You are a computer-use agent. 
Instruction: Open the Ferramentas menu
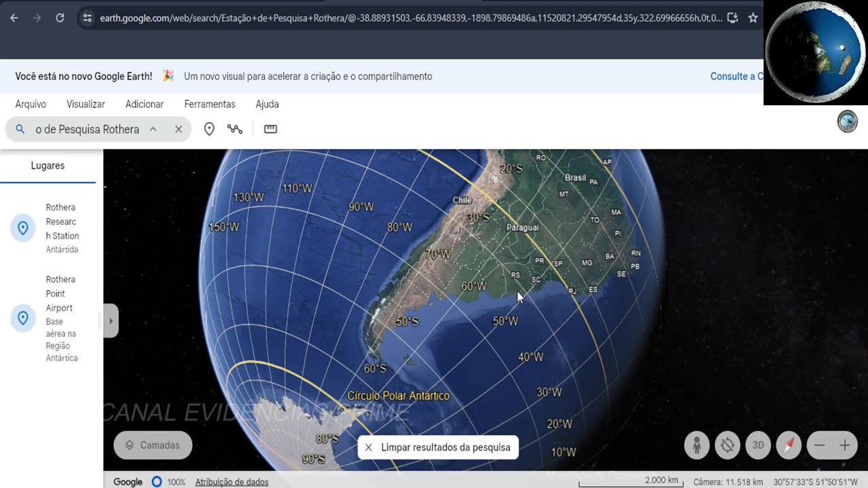[x=210, y=104]
